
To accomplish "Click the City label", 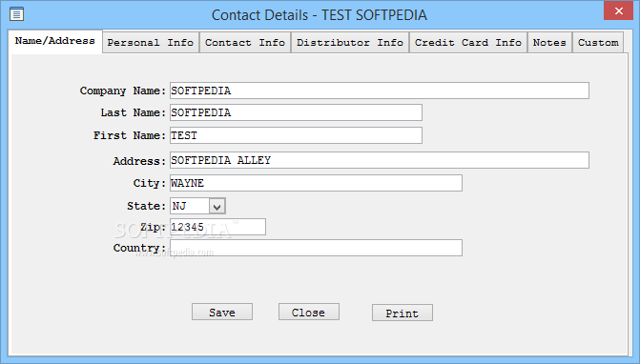I will [x=150, y=183].
